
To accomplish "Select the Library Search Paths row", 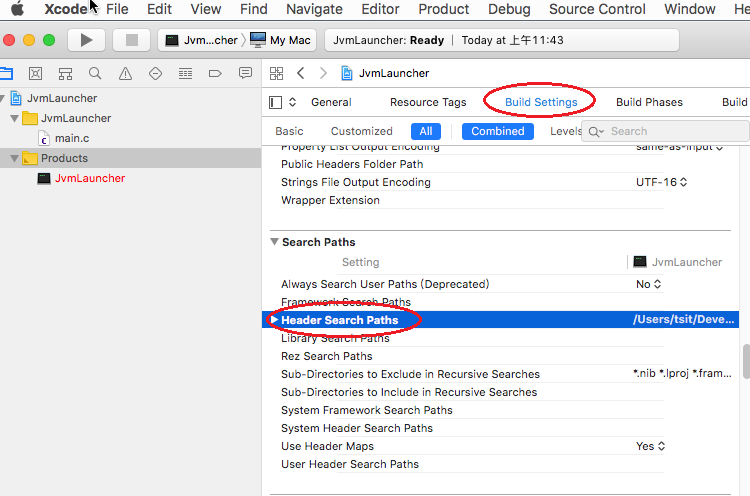I will coord(500,338).
